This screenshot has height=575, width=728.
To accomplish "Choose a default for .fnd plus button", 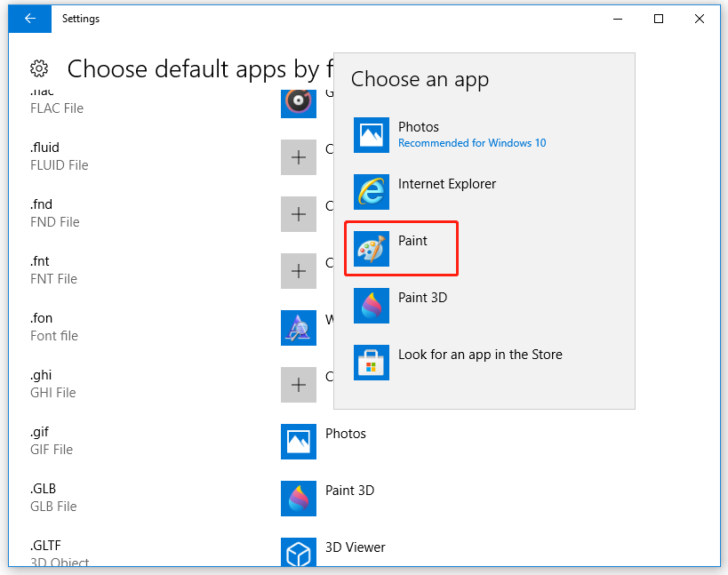I will (x=299, y=214).
